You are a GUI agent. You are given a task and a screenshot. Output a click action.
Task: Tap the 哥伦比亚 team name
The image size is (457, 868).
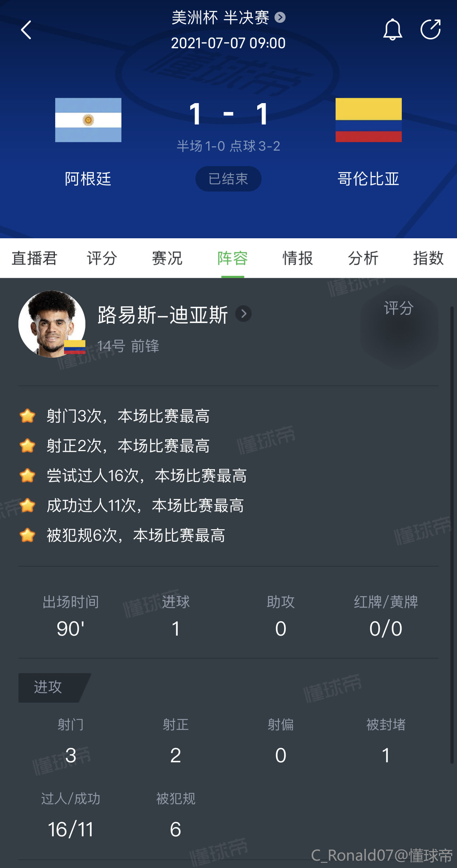pyautogui.click(x=368, y=179)
